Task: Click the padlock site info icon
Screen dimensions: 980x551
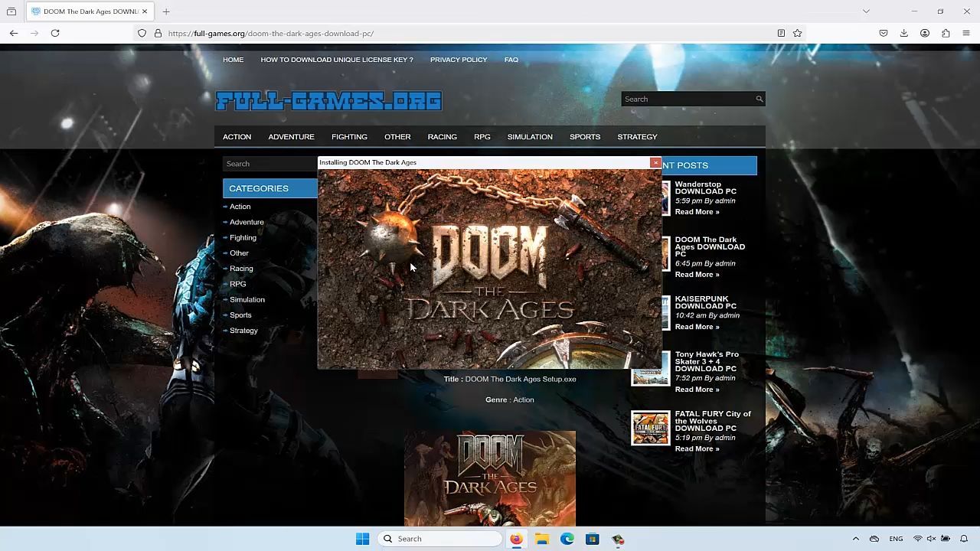Action: pos(158,33)
